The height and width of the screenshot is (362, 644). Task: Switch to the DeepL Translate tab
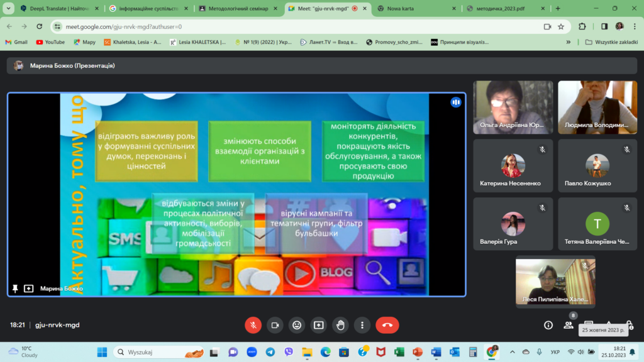[x=56, y=9]
